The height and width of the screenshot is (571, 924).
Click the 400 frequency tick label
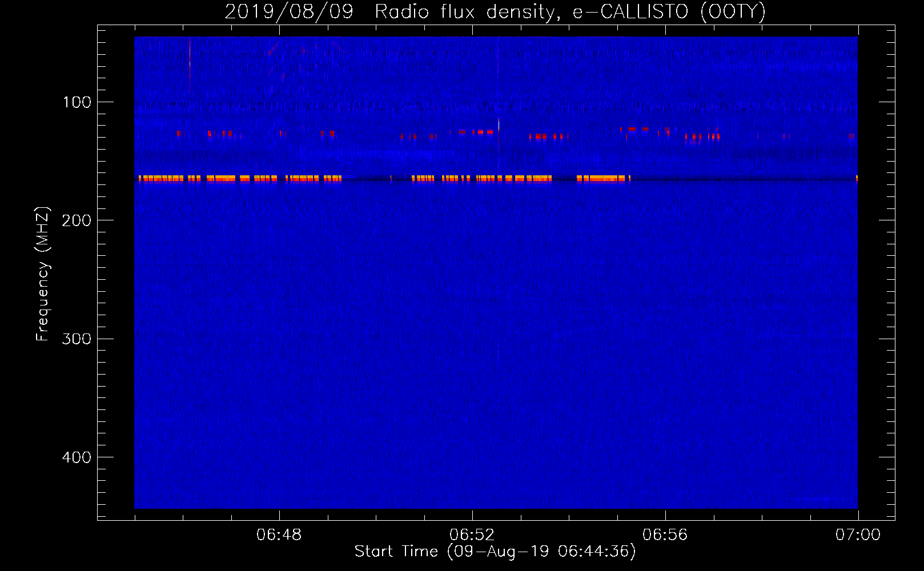[x=77, y=457]
